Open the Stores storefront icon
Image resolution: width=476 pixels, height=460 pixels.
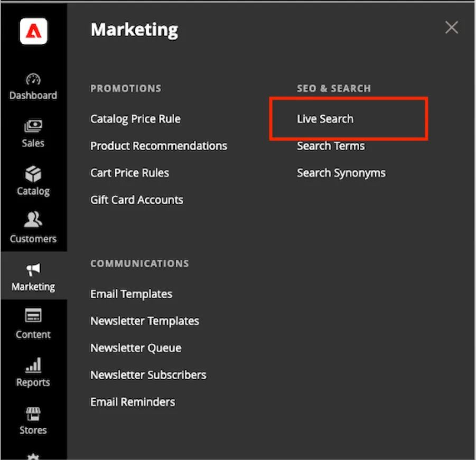pos(33,414)
